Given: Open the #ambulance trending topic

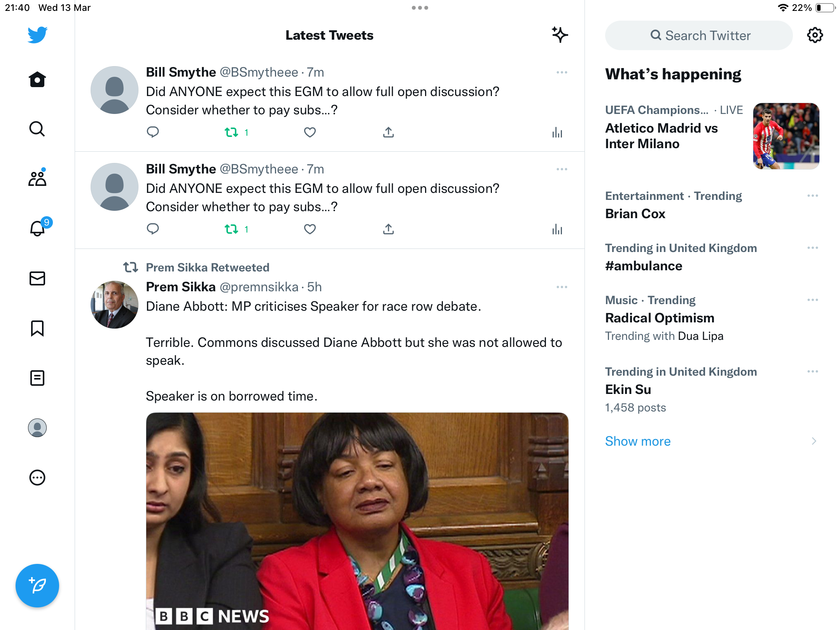Looking at the screenshot, I should click(644, 266).
